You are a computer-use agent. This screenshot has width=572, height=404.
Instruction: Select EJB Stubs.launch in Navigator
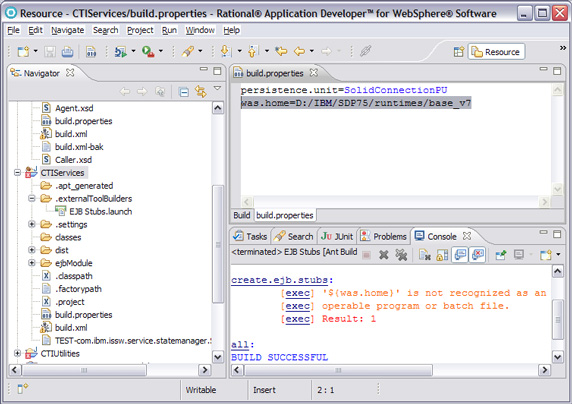94,211
